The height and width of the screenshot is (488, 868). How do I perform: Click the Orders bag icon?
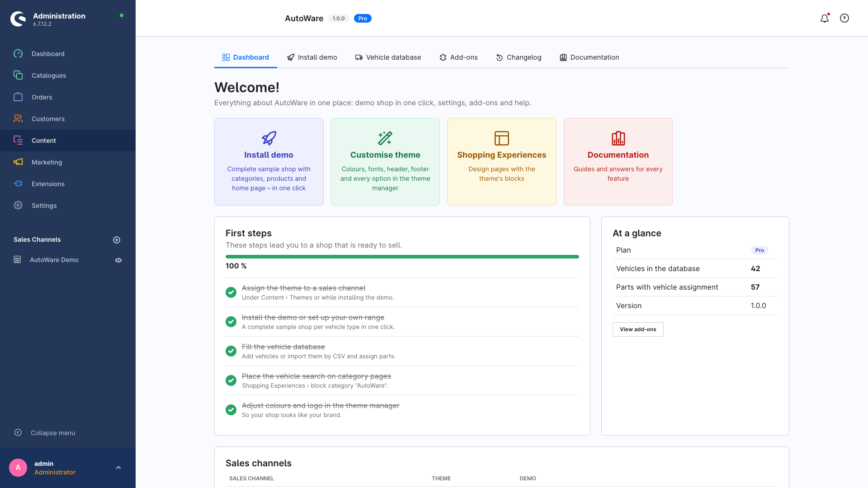(18, 97)
